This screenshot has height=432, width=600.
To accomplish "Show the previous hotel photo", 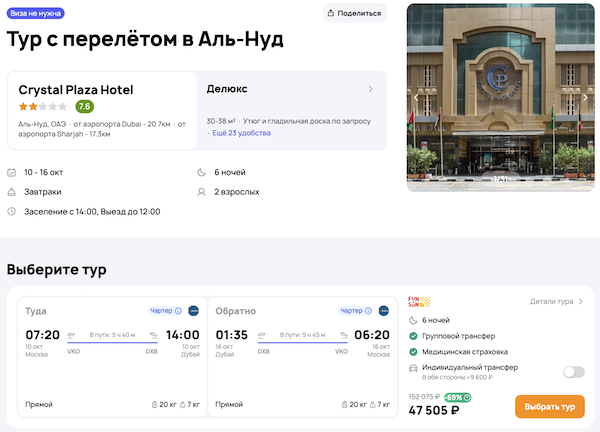I will click(417, 98).
